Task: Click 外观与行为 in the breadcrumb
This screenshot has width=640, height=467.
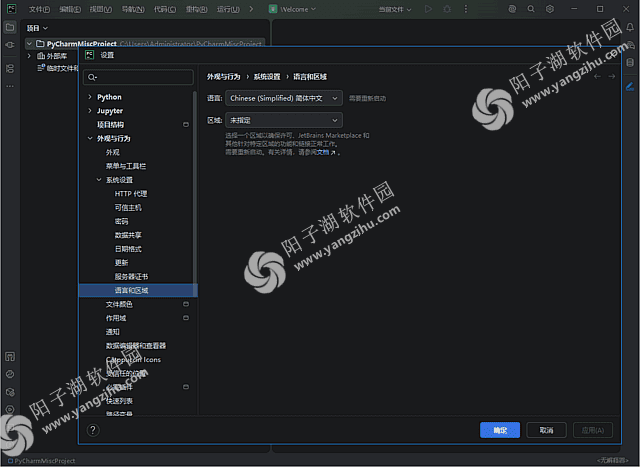Action: (223, 76)
